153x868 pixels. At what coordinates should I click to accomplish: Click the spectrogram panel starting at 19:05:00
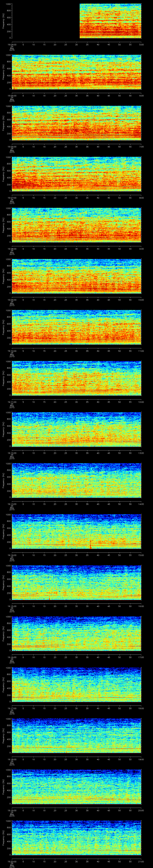[x=77, y=72]
